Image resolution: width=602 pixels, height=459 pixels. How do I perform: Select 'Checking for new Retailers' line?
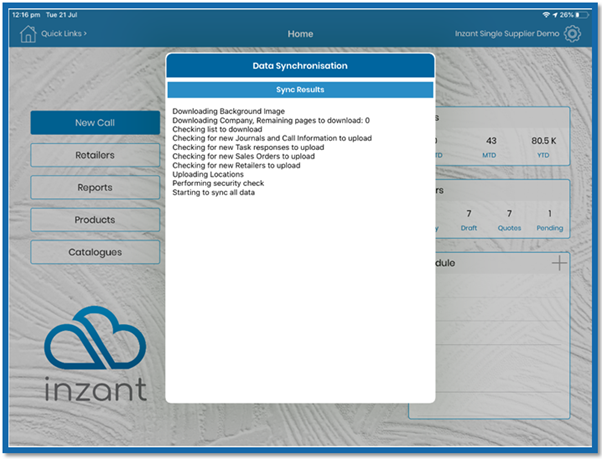pyautogui.click(x=236, y=165)
